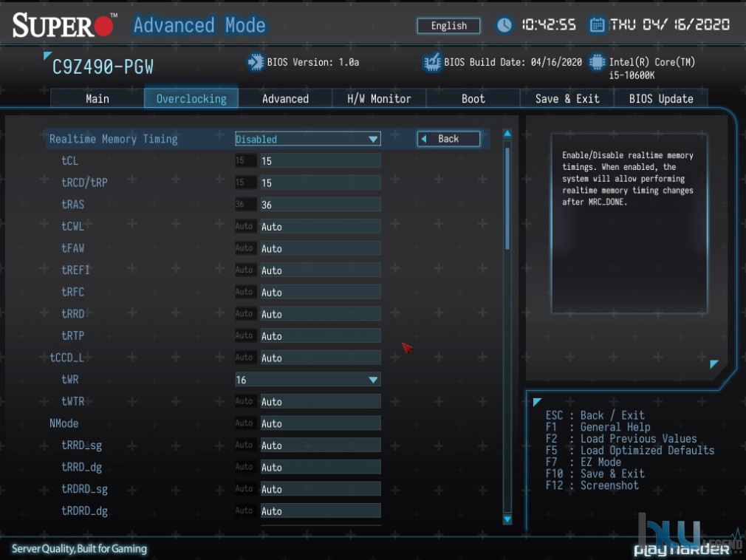
Task: Click the F5 : Load Optimized Defaults hint
Action: pos(630,450)
